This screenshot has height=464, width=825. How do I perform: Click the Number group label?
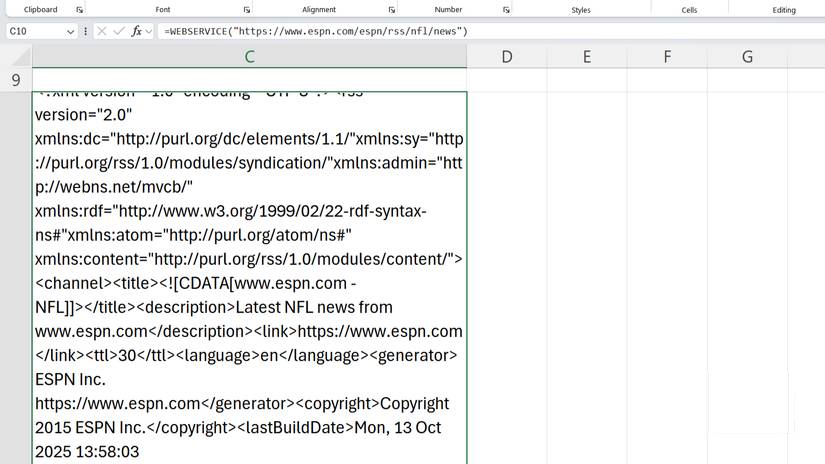448,9
